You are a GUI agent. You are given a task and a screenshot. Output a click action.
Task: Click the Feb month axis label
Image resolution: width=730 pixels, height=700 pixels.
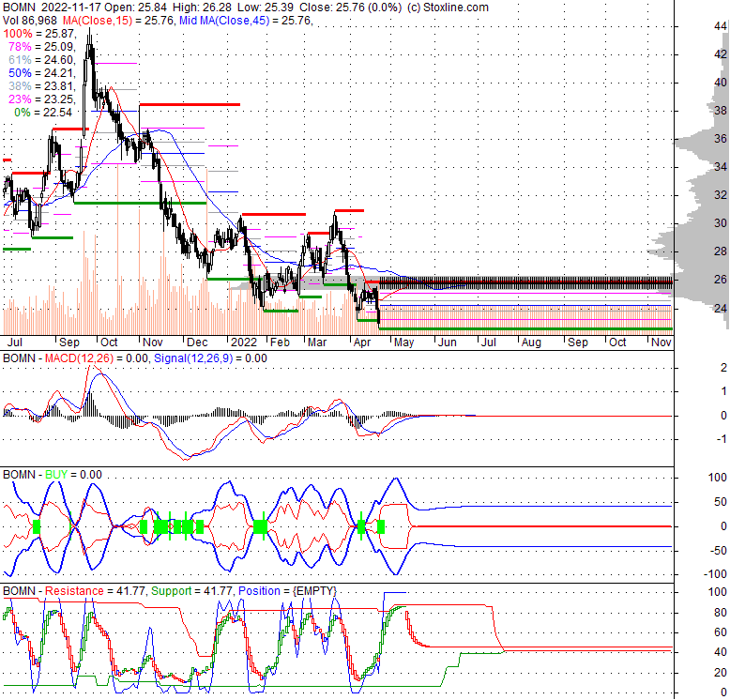point(280,342)
